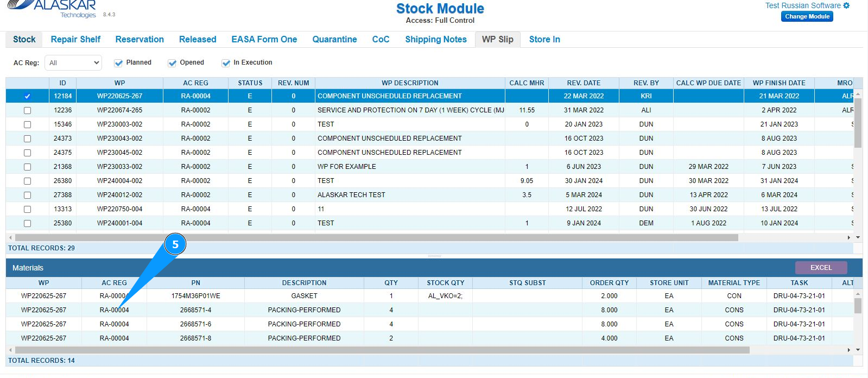Uncheck the Planned filter checkbox

[118, 63]
